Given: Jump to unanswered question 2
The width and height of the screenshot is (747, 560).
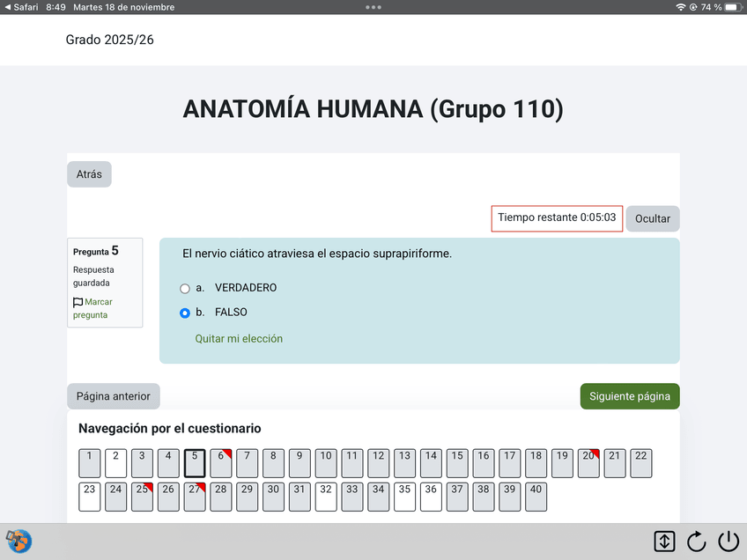Looking at the screenshot, I should tap(116, 463).
